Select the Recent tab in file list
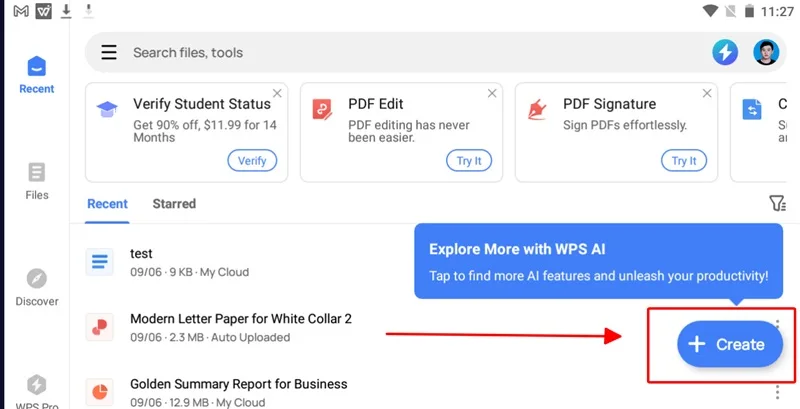The image size is (800, 409). point(107,204)
